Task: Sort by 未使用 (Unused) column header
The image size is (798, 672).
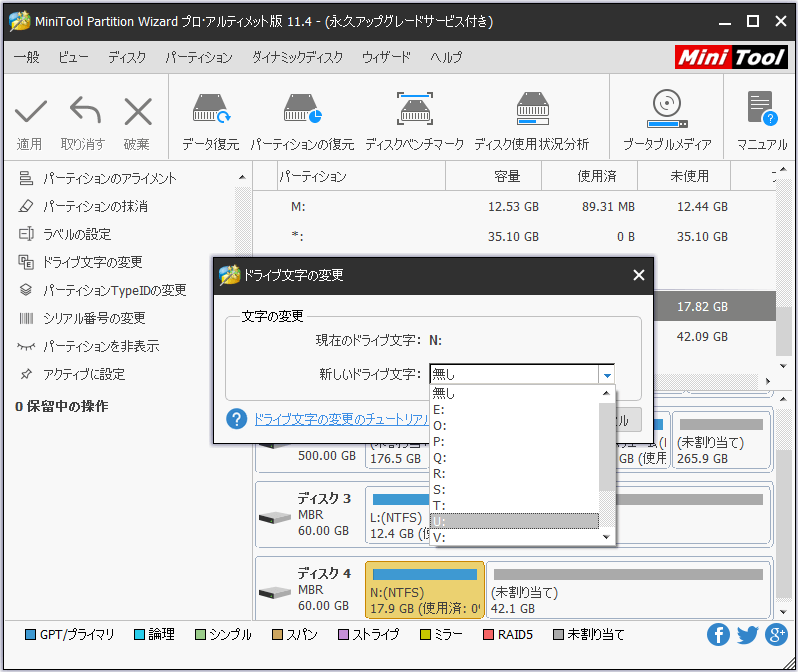Action: 684,176
